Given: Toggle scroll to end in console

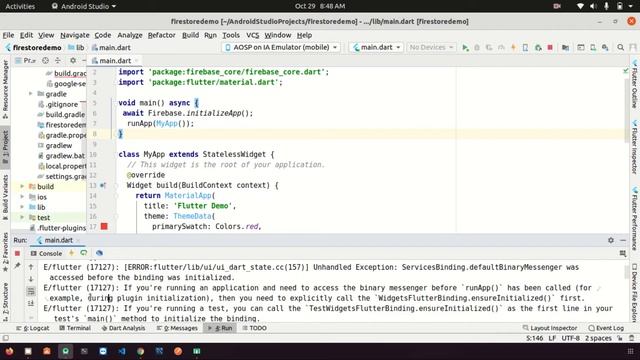Looking at the screenshot, I should pos(31,303).
